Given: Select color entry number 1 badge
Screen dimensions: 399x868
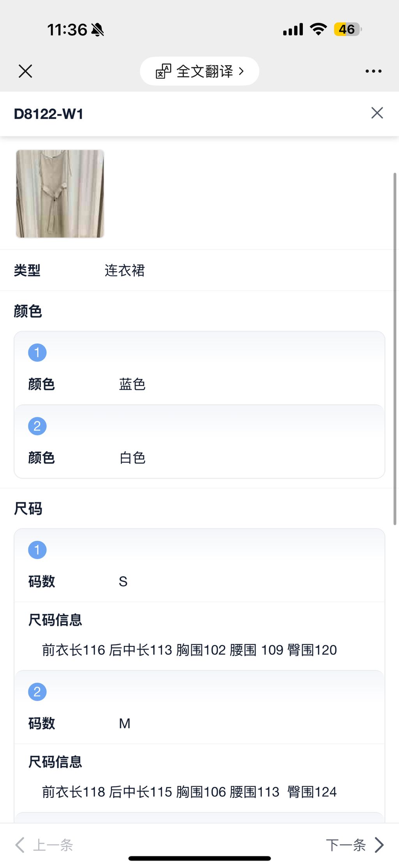Looking at the screenshot, I should 37,353.
